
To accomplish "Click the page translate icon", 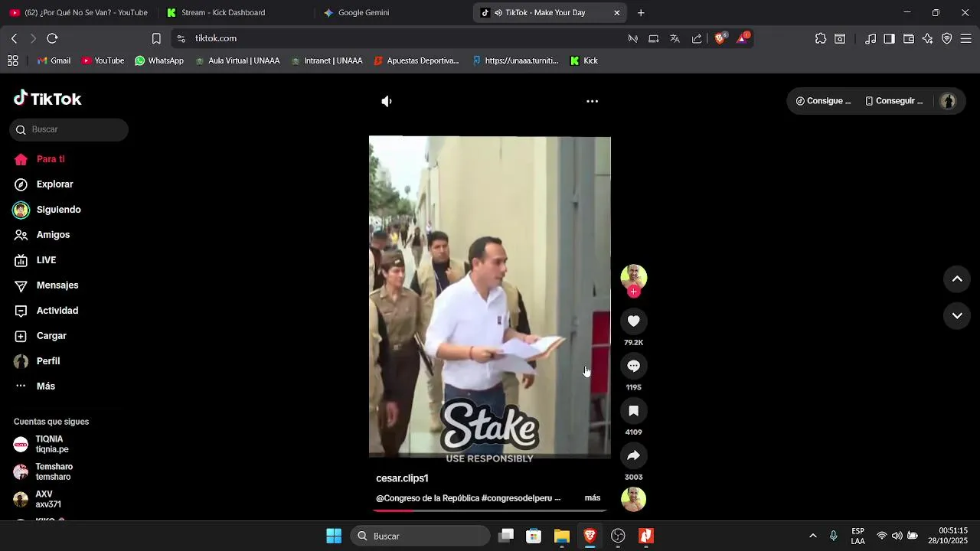I will coord(675,38).
